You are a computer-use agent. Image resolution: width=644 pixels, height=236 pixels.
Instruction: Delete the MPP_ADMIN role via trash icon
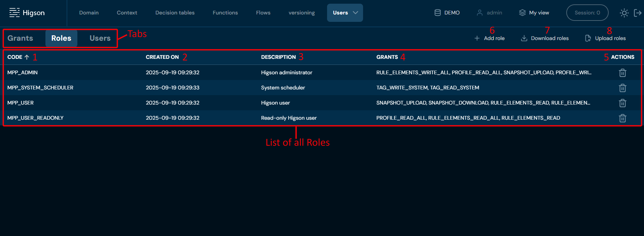click(x=622, y=73)
